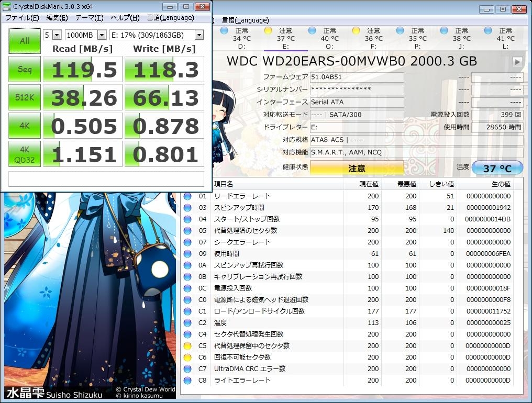
Task: Click the firmware field 51.0AB51
Action: click(357, 77)
